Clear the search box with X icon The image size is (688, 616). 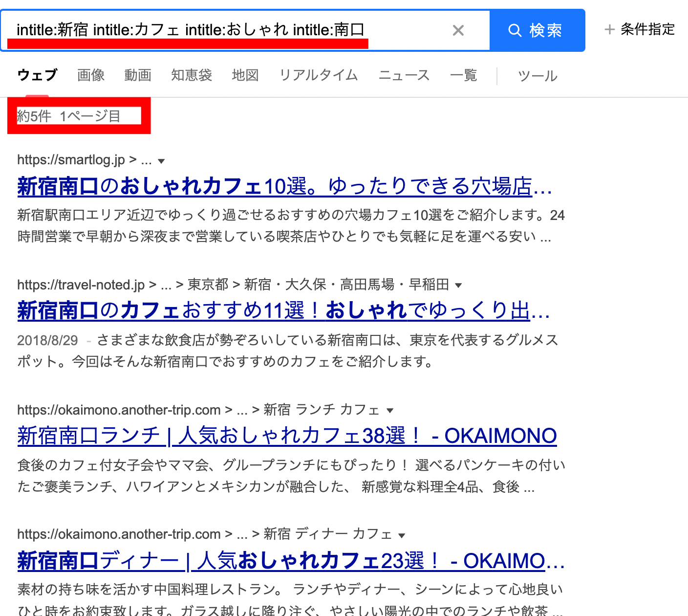[458, 30]
